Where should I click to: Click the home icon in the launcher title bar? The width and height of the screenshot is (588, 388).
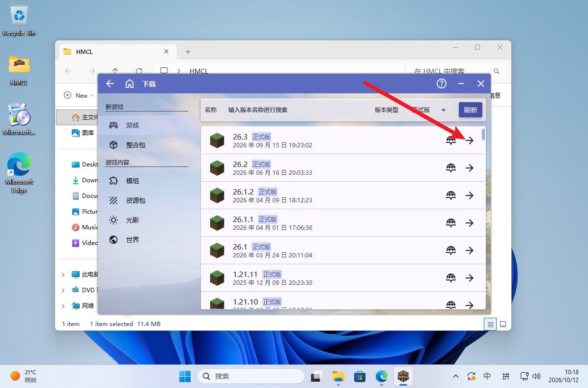pos(129,83)
